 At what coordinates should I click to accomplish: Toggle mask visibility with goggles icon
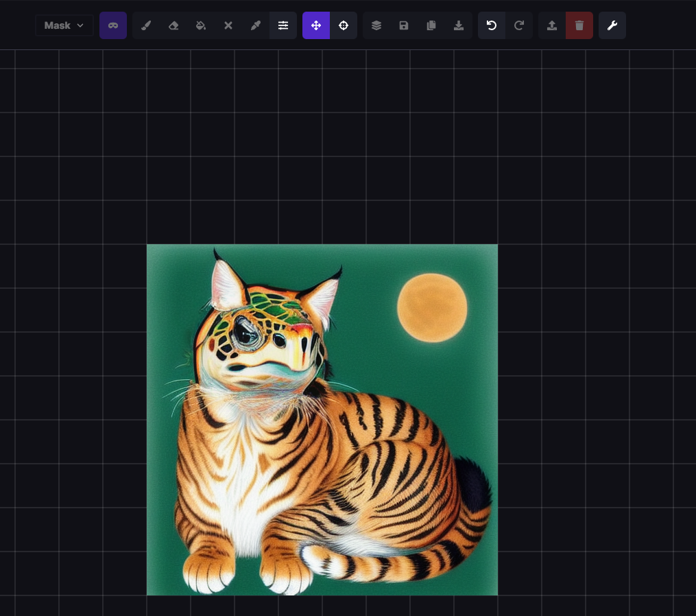pos(113,25)
